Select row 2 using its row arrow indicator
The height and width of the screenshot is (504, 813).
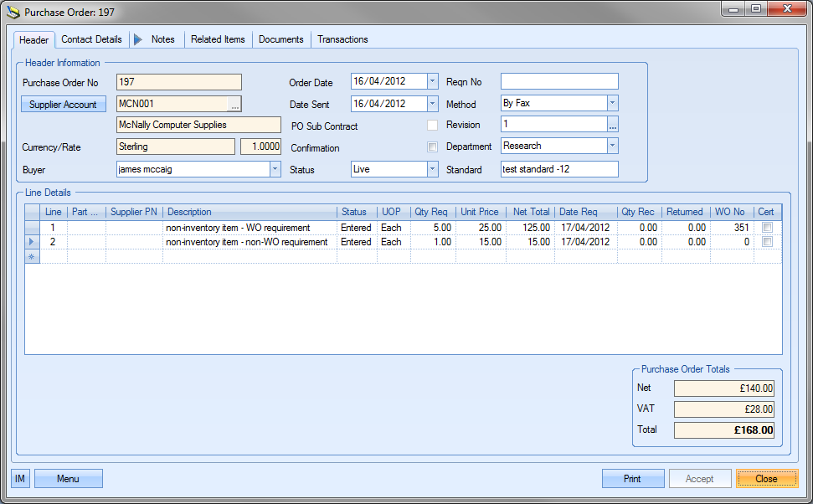coord(33,242)
